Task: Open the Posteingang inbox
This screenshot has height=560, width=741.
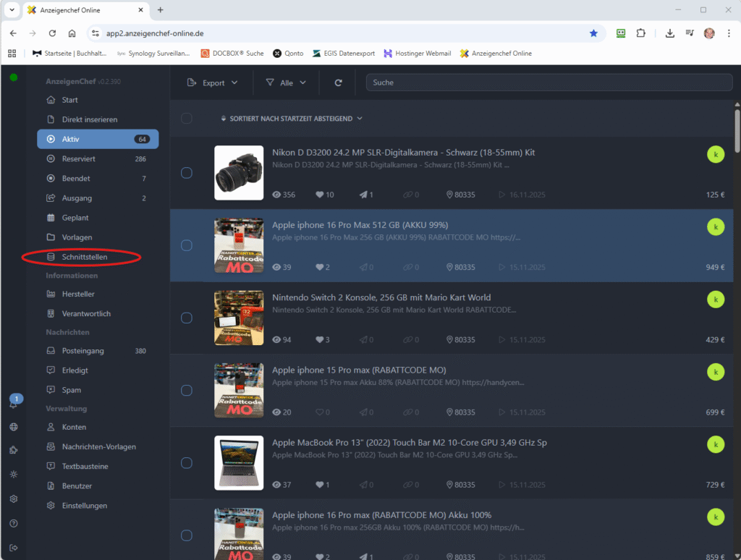Action: pyautogui.click(x=82, y=351)
